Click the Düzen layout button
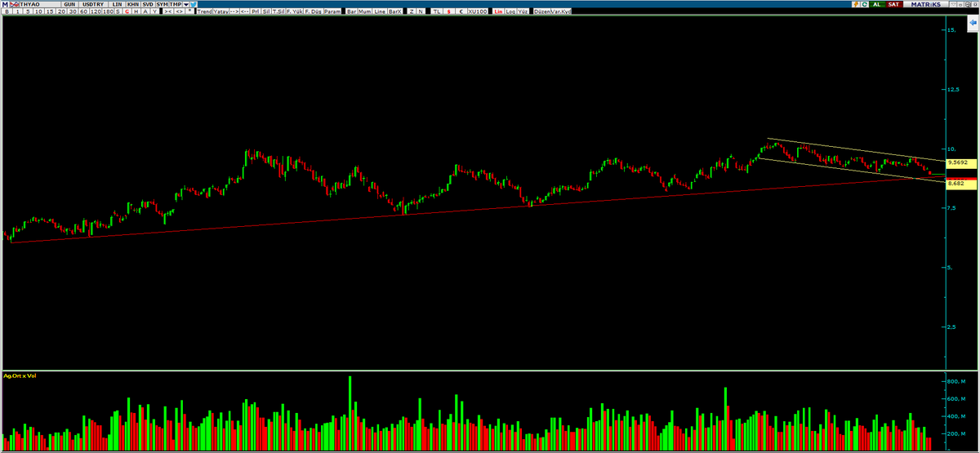Image resolution: width=980 pixels, height=453 pixels. (541, 11)
